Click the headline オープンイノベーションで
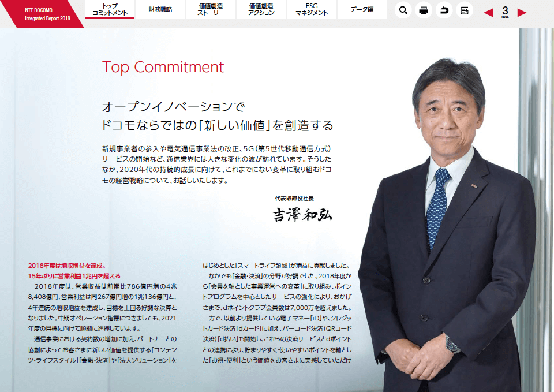Image resolution: width=554 pixels, height=392 pixels. 173,107
